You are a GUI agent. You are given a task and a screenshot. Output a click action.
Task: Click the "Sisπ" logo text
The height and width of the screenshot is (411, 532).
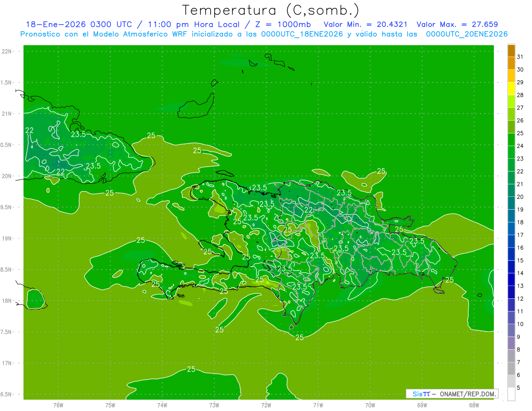pos(421,394)
